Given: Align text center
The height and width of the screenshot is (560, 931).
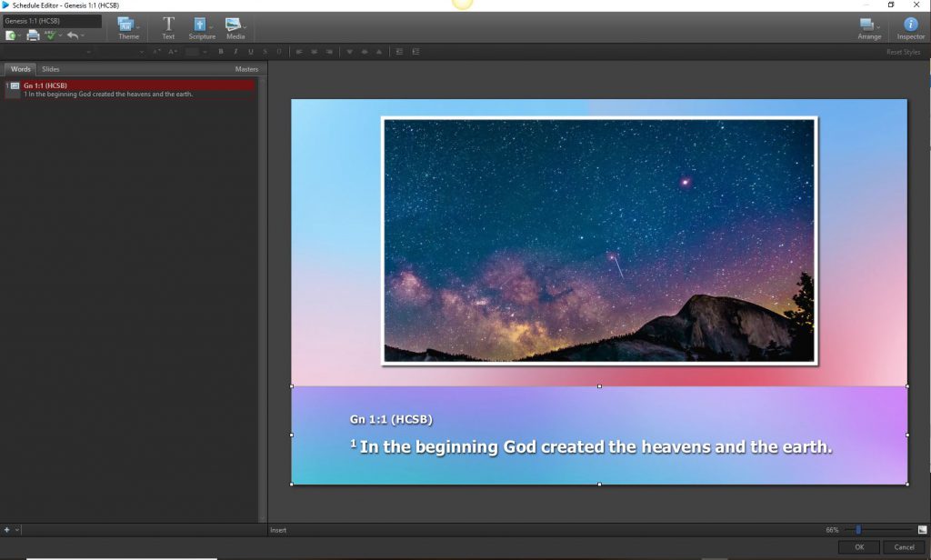Looking at the screenshot, I should coord(314,52).
